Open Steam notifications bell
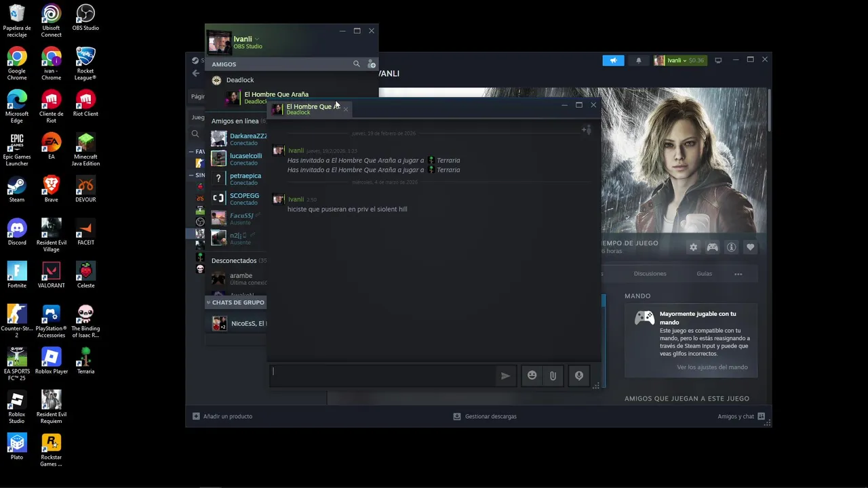868x488 pixels. point(638,60)
